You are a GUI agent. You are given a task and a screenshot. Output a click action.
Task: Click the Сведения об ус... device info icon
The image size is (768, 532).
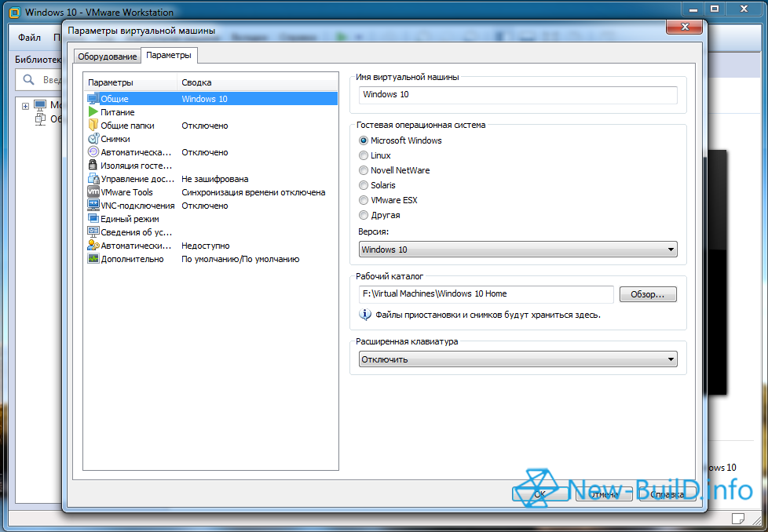pos(93,232)
